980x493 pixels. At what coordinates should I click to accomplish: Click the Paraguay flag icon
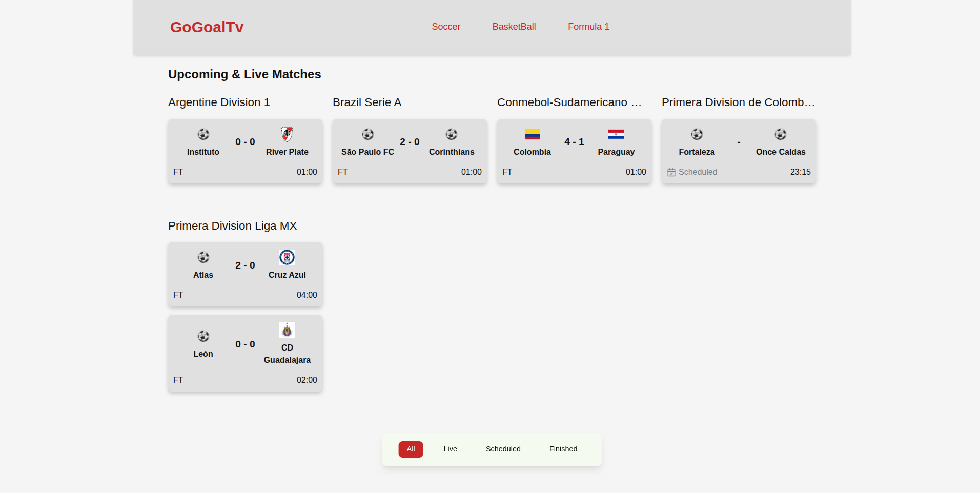[x=616, y=134]
